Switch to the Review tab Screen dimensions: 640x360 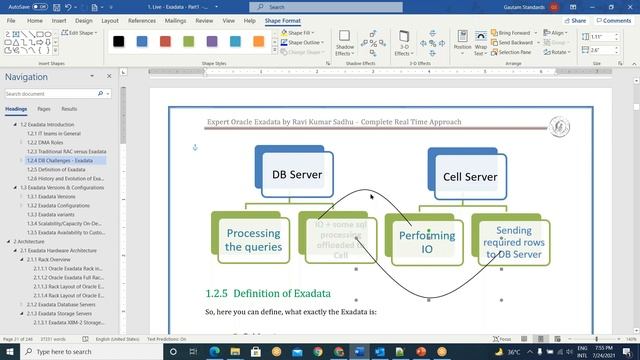[204, 21]
